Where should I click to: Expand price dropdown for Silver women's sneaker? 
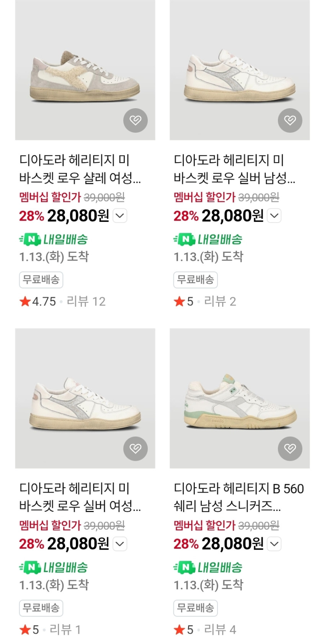(120, 544)
